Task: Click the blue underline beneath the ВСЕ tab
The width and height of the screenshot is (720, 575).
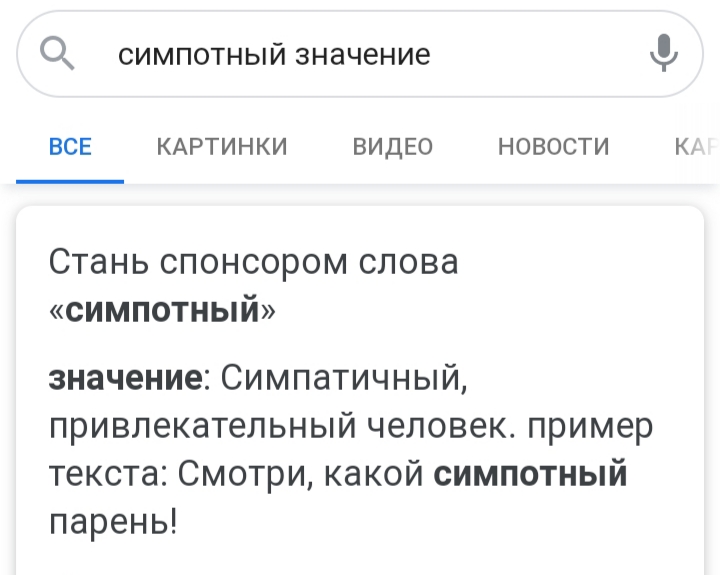Action: (70, 181)
